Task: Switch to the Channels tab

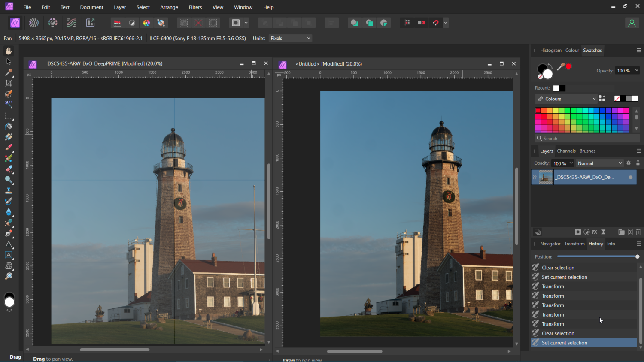Action: pos(566,151)
